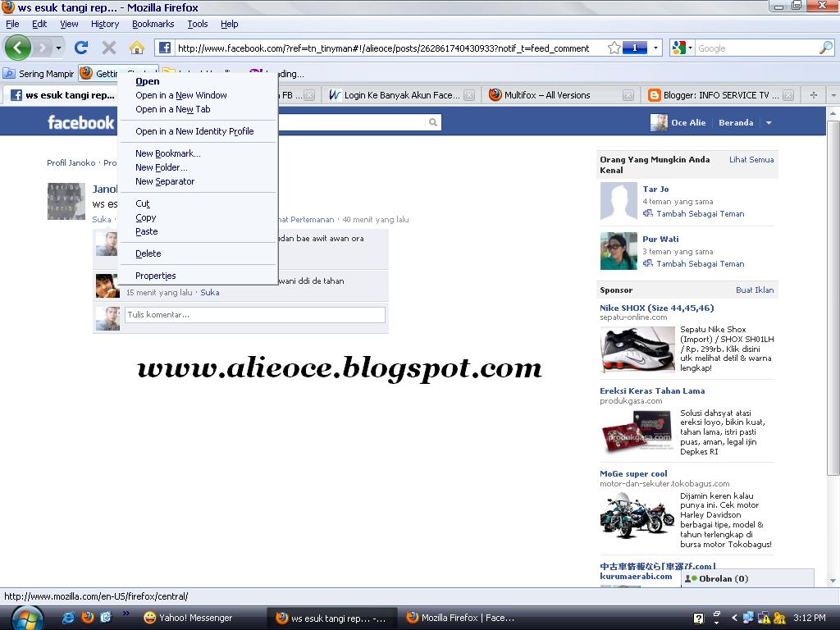Viewport: 840px width, 630px height.
Task: Open the list all tabs dropdown
Action: (x=833, y=95)
